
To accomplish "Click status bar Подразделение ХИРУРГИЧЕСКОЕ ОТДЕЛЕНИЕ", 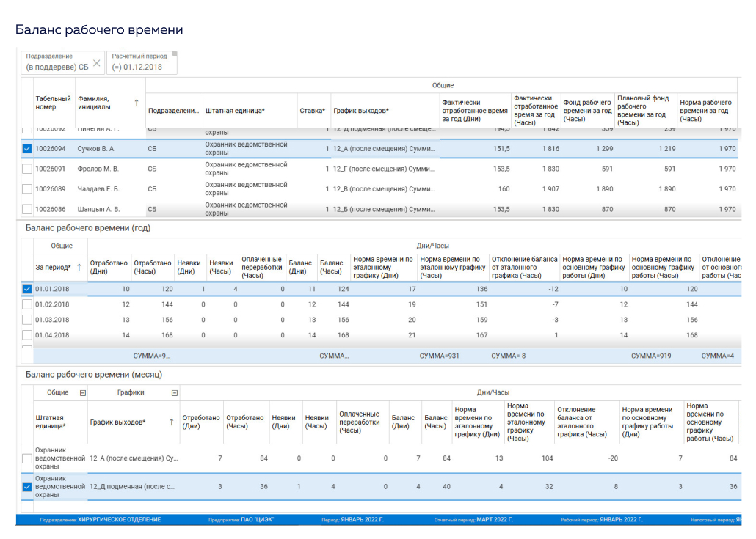I will [101, 520].
